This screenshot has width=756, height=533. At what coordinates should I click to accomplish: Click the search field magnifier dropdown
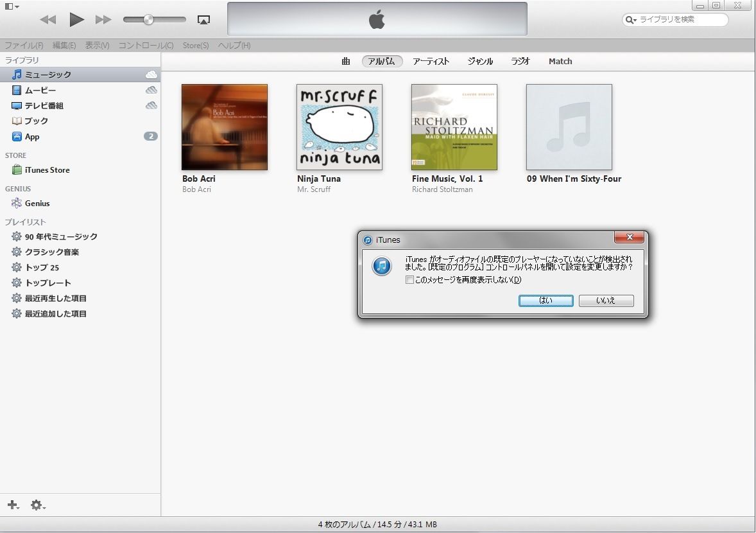coord(631,20)
